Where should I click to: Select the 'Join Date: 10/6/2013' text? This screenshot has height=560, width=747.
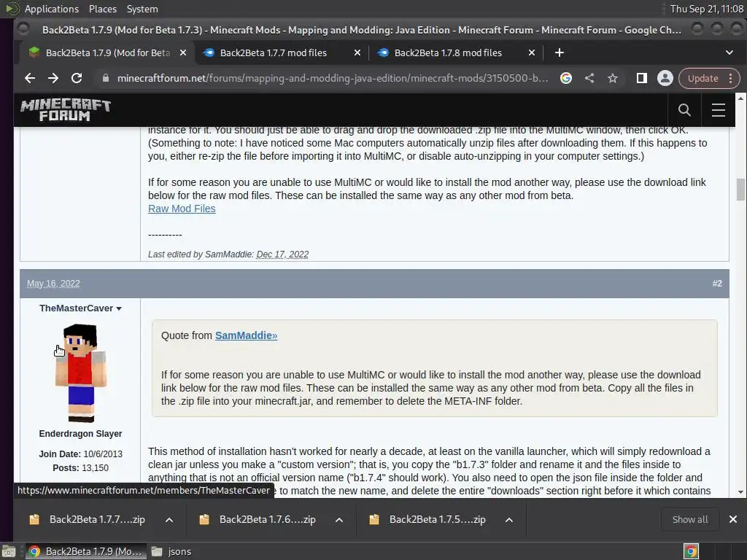[80, 454]
